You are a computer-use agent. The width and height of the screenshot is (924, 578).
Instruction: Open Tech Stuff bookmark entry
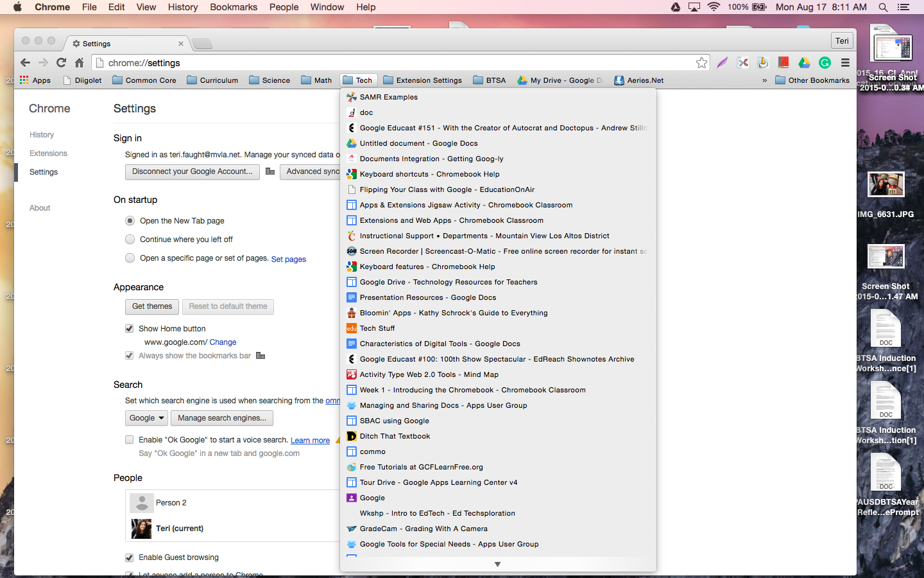tap(498, 328)
